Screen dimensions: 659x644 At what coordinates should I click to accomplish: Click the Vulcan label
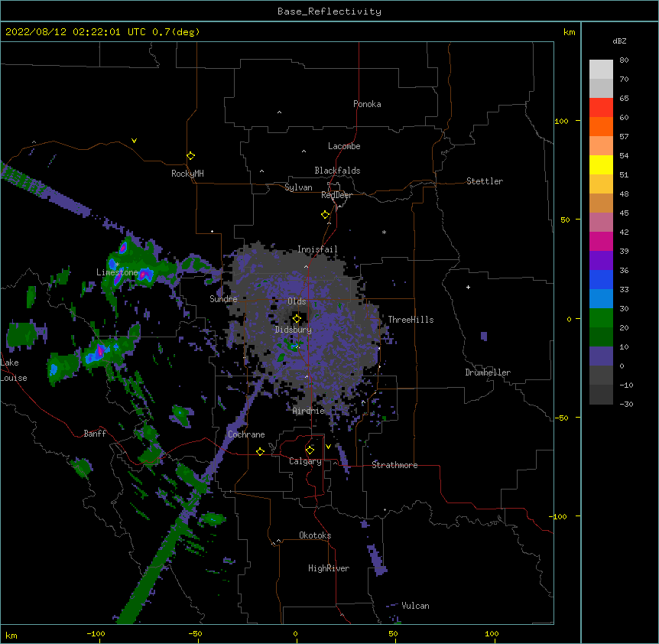coord(415,606)
